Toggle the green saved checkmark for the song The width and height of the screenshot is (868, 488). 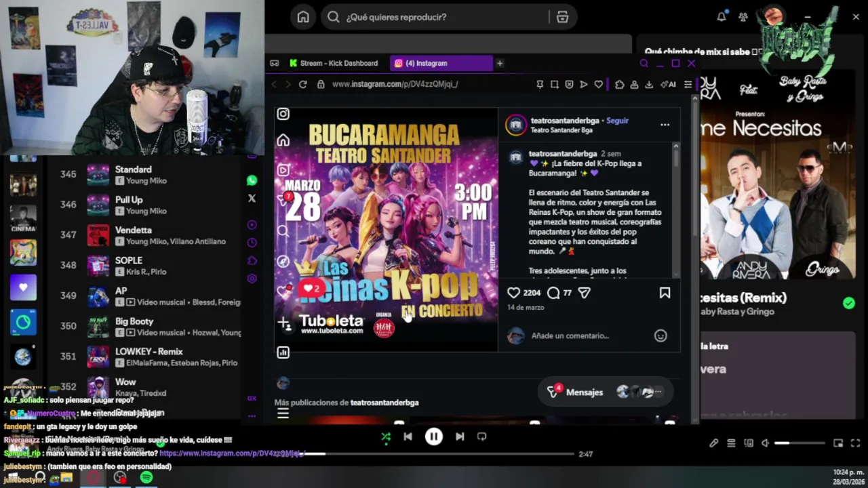click(x=849, y=303)
